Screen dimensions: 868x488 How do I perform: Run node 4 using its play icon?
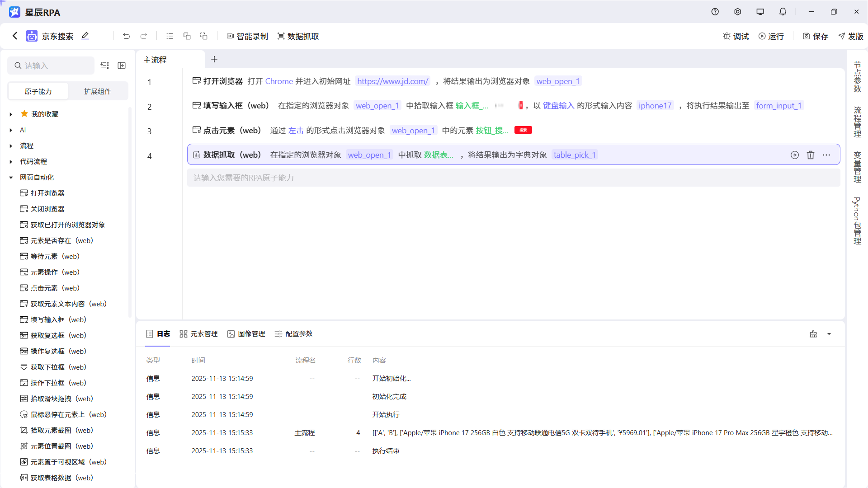(794, 155)
